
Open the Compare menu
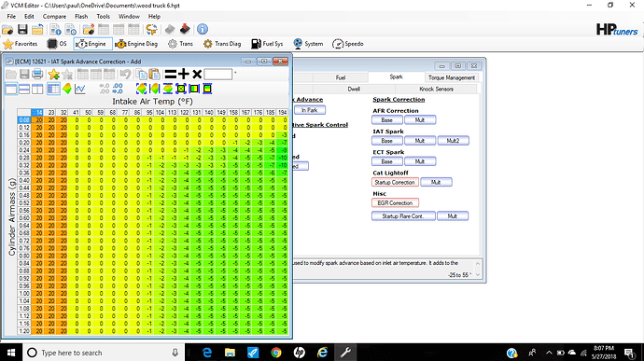[54, 17]
